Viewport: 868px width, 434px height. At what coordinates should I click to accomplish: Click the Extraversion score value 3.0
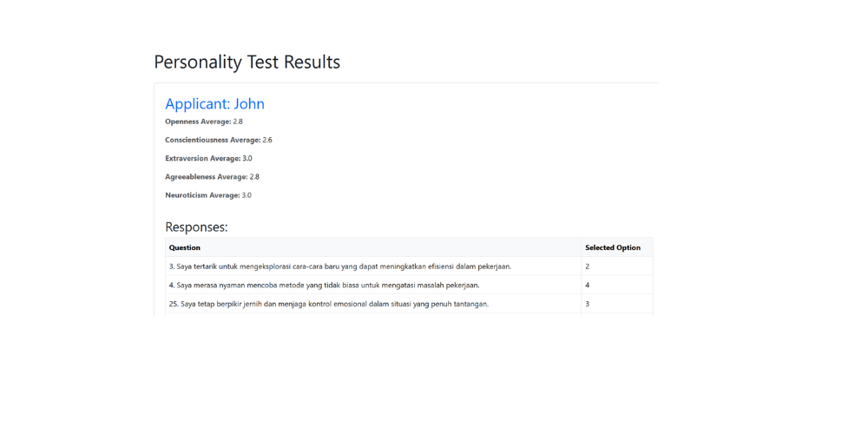tap(247, 159)
